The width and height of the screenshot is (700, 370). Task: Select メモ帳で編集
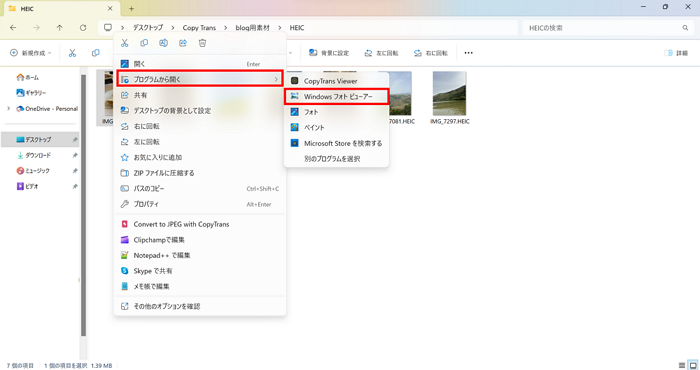[x=200, y=287]
